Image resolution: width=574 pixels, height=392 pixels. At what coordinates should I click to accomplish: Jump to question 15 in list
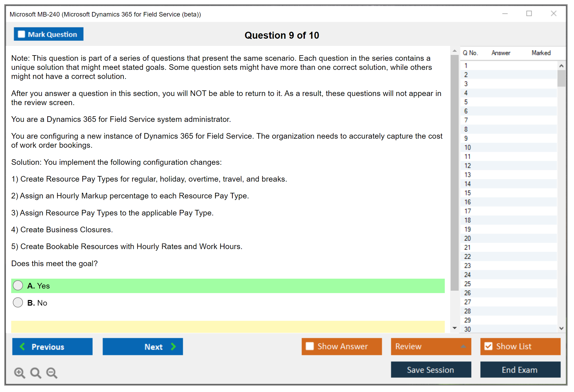tap(467, 193)
